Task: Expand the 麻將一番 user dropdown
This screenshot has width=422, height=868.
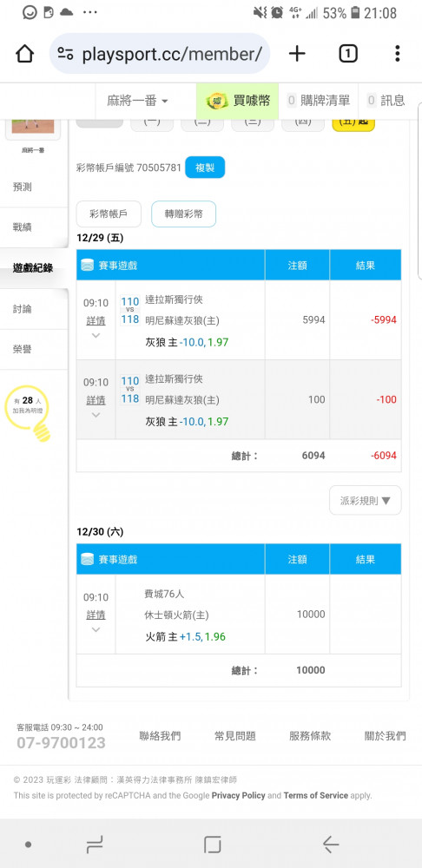Action: point(137,101)
